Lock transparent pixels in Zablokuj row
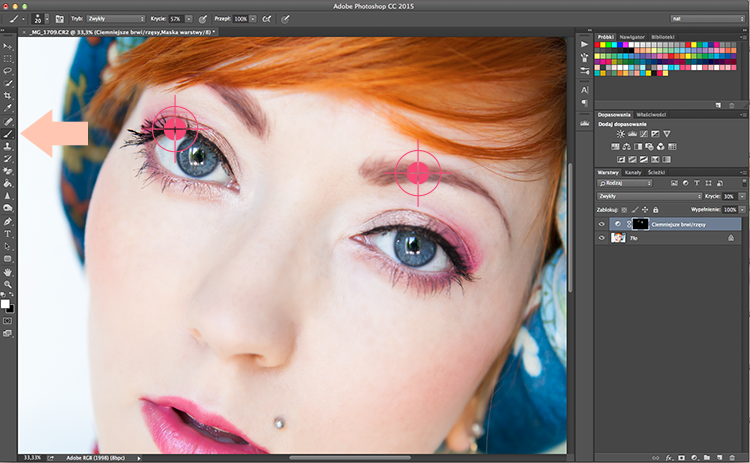The width and height of the screenshot is (750, 463). click(624, 209)
